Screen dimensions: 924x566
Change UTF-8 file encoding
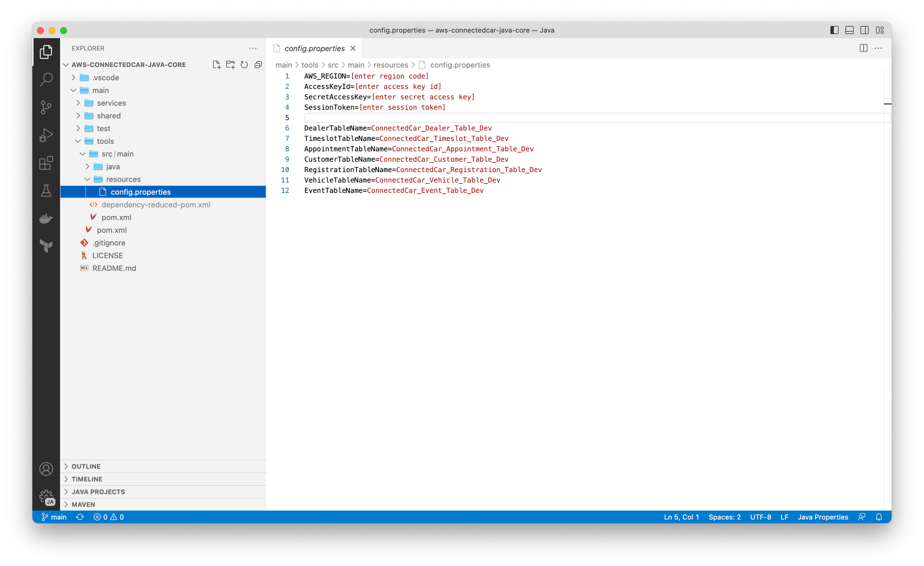(x=761, y=517)
